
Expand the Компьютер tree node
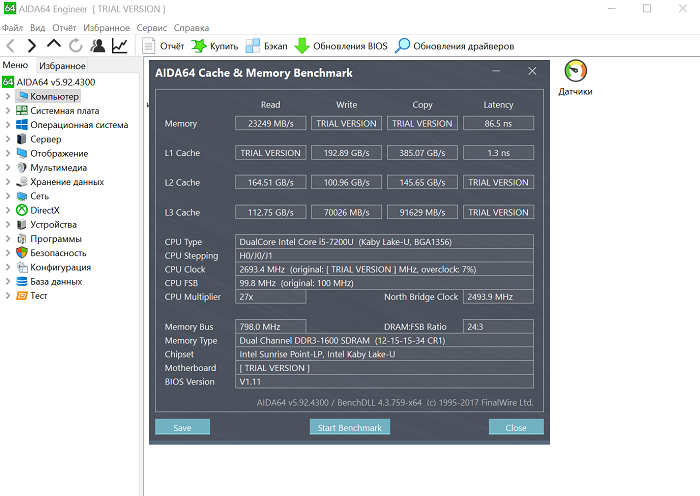point(8,96)
